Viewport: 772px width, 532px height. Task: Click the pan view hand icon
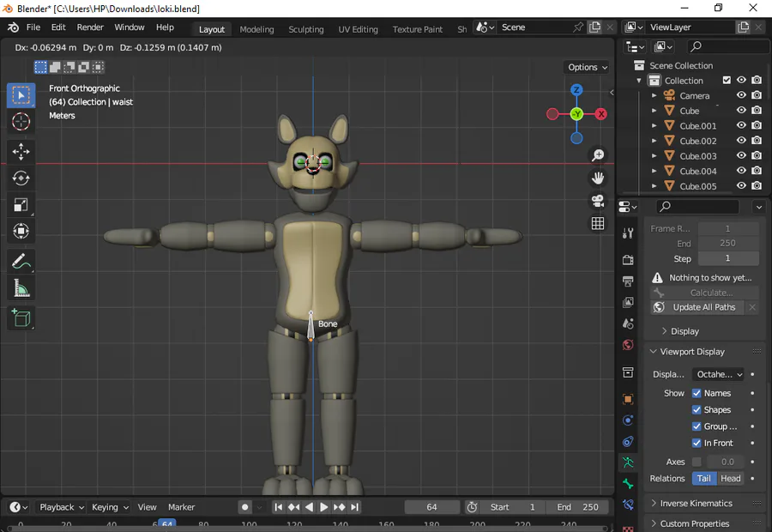598,178
